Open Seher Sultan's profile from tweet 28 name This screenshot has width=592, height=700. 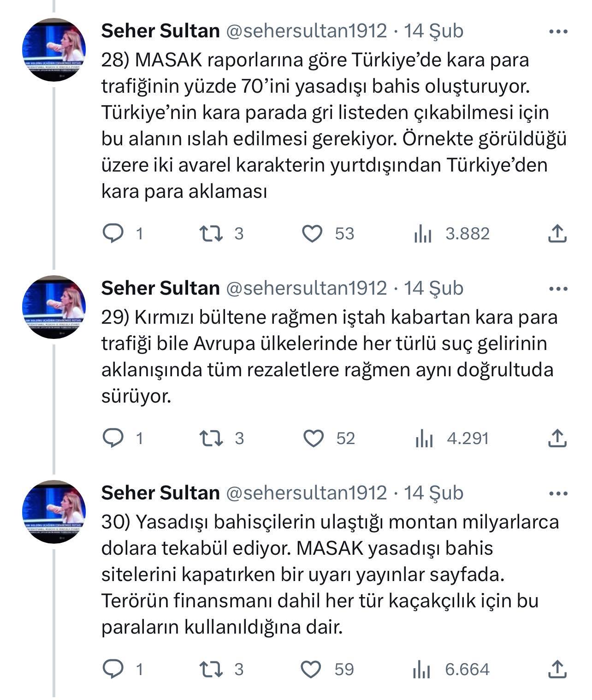coord(160,31)
